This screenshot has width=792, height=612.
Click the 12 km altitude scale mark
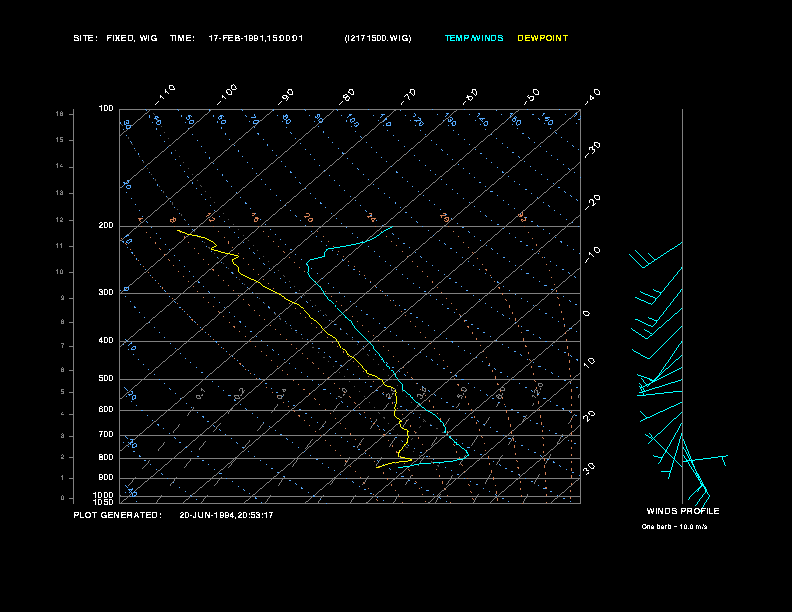pyautogui.click(x=60, y=220)
